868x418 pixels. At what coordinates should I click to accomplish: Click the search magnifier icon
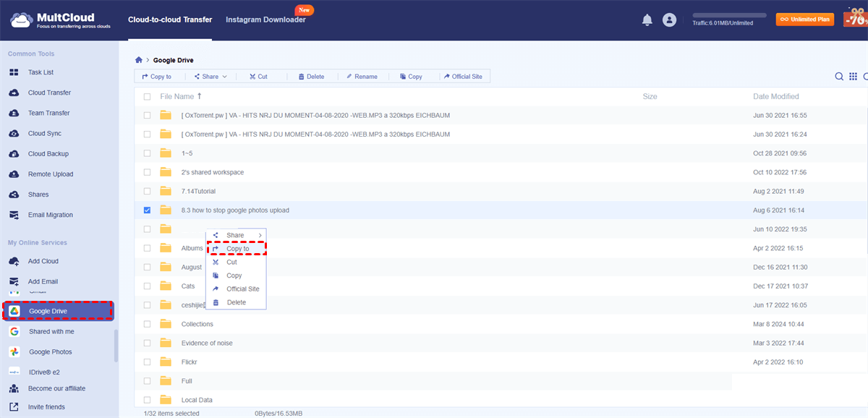click(839, 77)
